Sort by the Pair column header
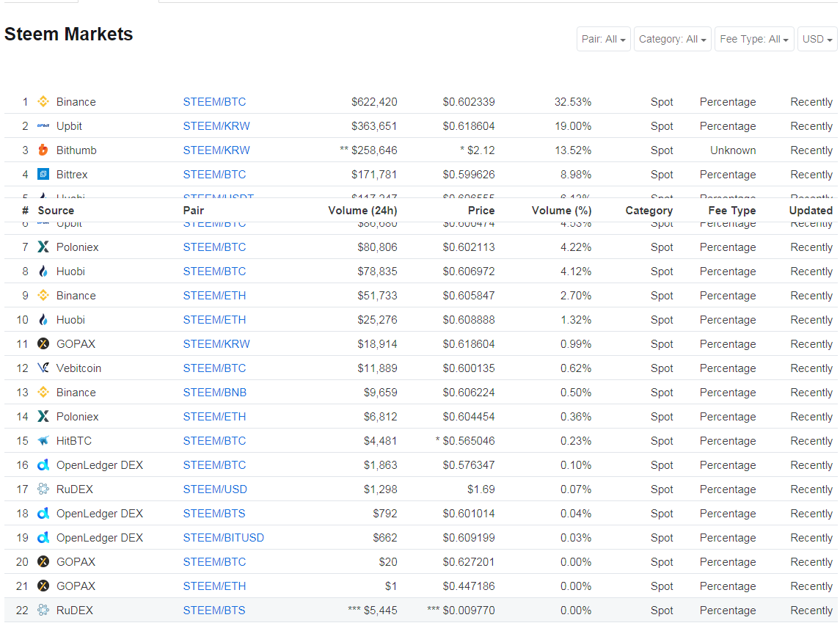The image size is (840, 634). pyautogui.click(x=194, y=210)
